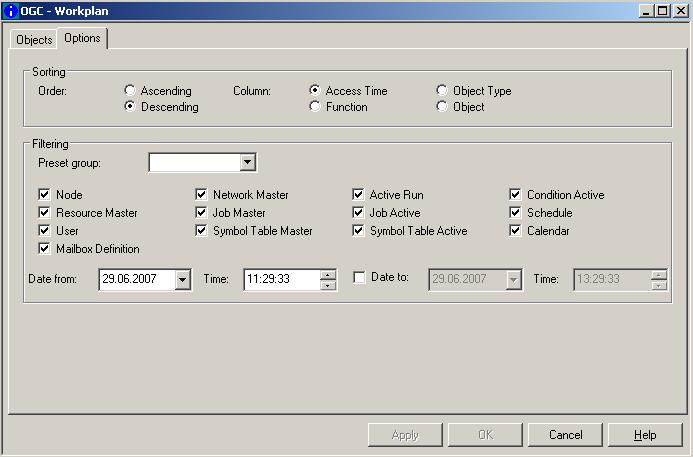Switch to the Objects tab
The height and width of the screenshot is (457, 693).
(34, 40)
